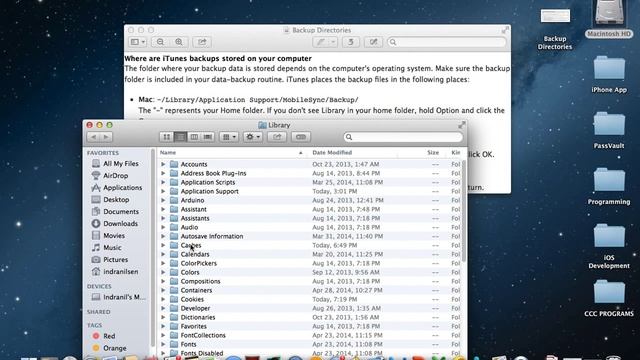Enter full screen for Library window
This screenshot has width=640, height=360.
(x=462, y=125)
